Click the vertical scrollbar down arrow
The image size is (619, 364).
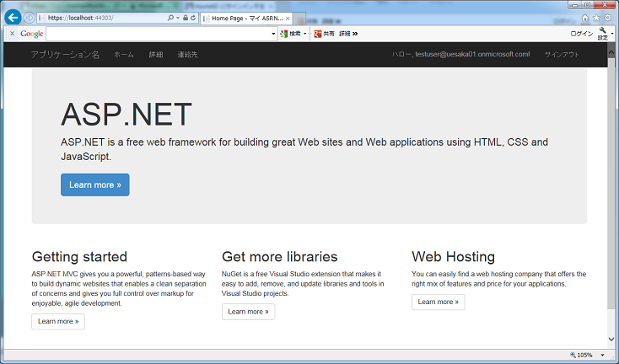(x=611, y=340)
